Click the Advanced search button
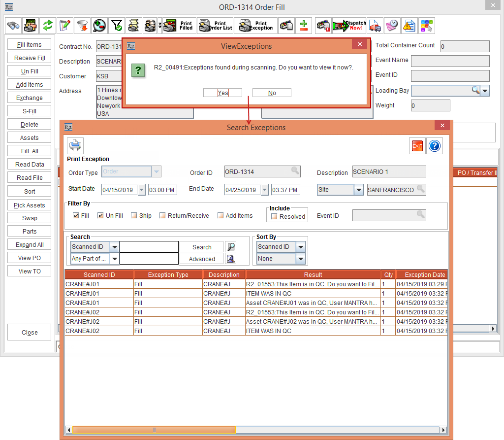504x440 pixels. pos(201,259)
